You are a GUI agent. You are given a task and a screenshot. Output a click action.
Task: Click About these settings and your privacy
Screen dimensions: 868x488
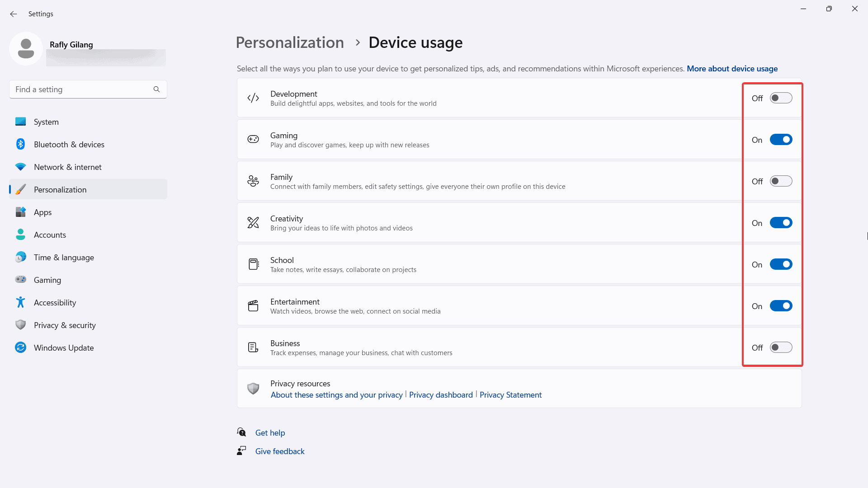(x=336, y=394)
